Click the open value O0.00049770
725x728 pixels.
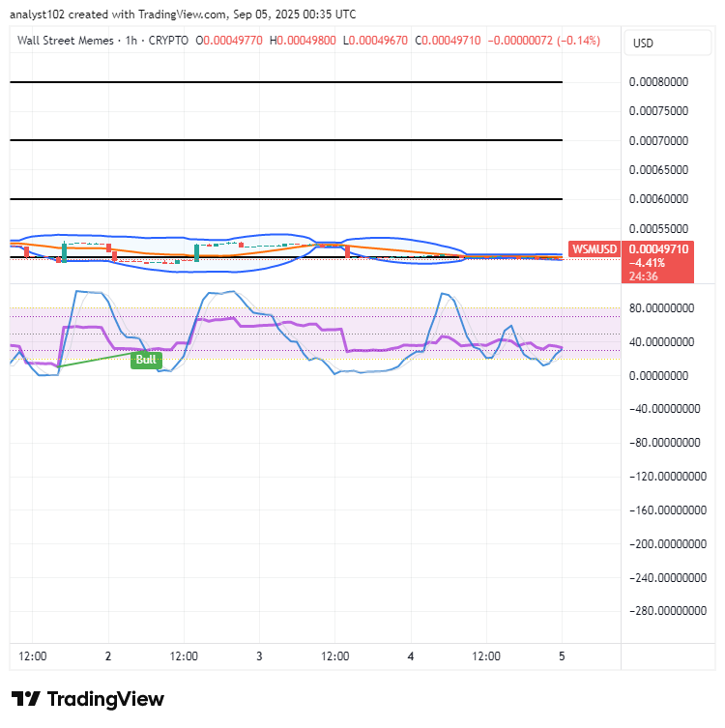click(x=229, y=41)
